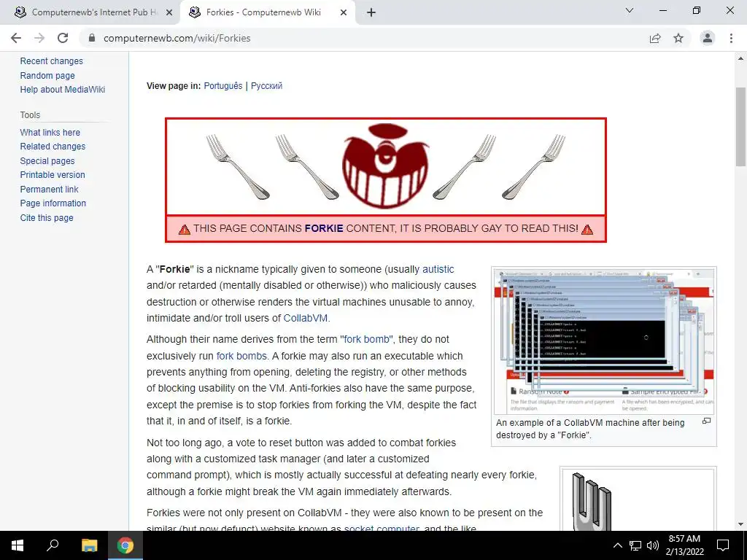Viewport: 747px width, 560px height.
Task: Enlarge image icon beside thumbnail caption
Action: (x=706, y=421)
